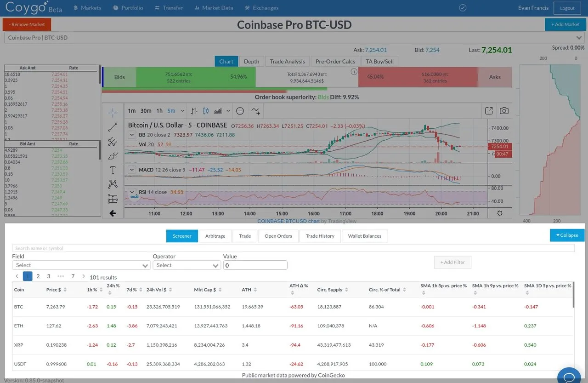Take a chart snapshot with camera icon

click(x=504, y=111)
